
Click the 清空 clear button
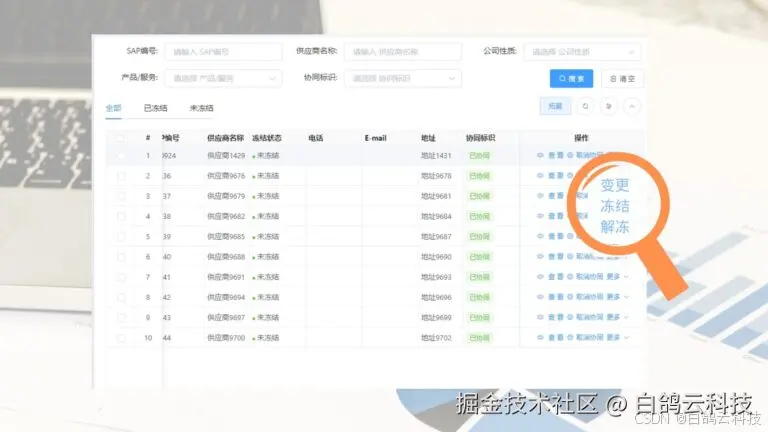click(x=622, y=79)
